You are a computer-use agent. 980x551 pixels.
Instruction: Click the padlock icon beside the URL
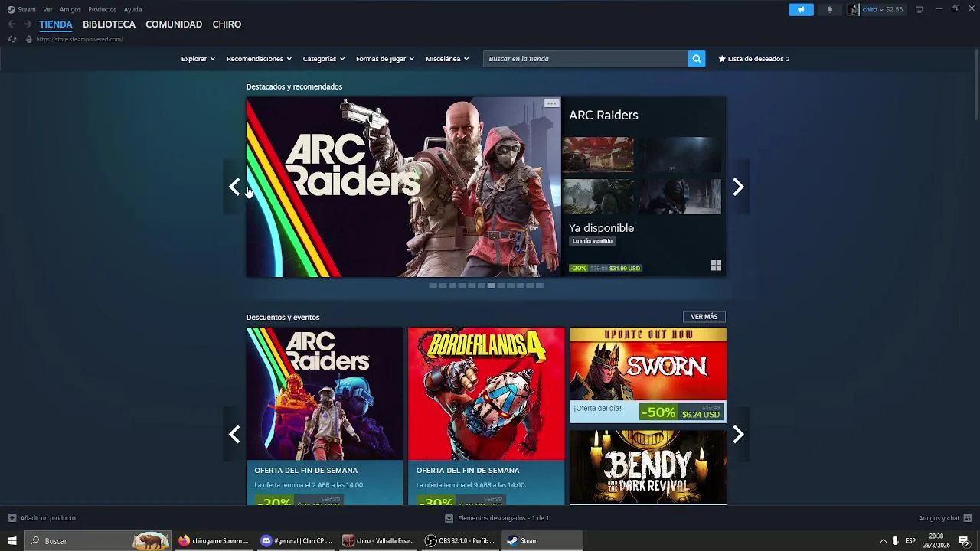(x=29, y=39)
